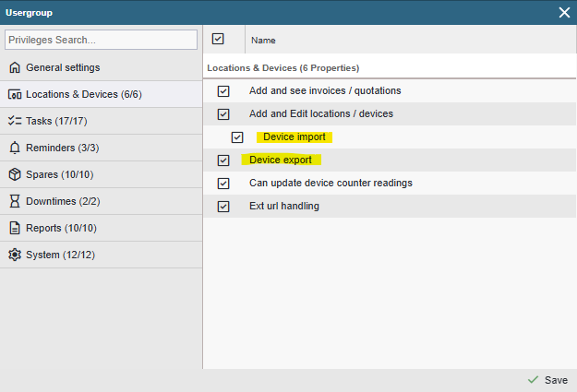This screenshot has height=392, width=577.
Task: Click the Add and Edit locations / devices label
Action: [321, 114]
